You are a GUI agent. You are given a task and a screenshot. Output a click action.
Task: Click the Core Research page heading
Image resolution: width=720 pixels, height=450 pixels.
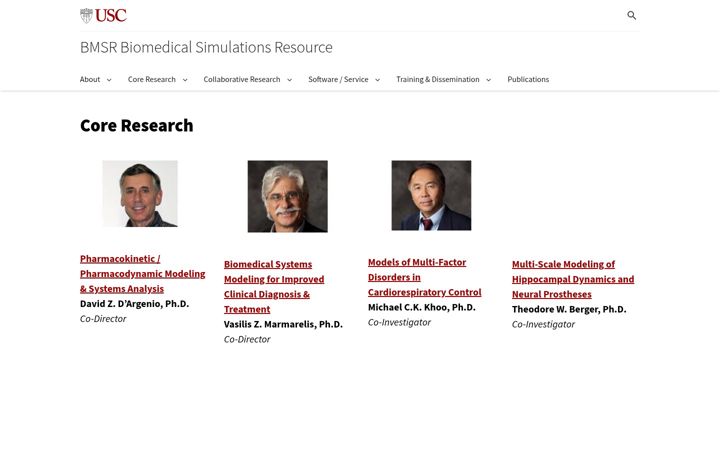pyautogui.click(x=136, y=125)
